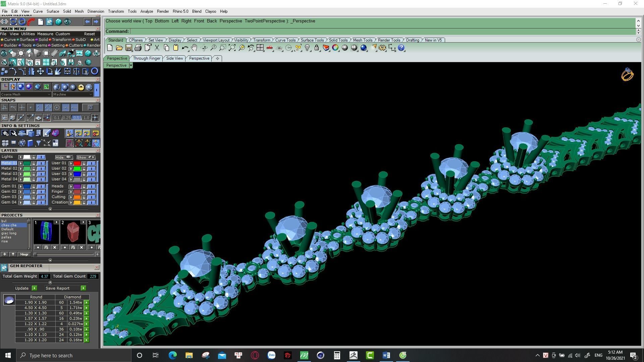The height and width of the screenshot is (362, 644).
Task: Toggle the lock on Metal 02 layer
Action: point(34,169)
